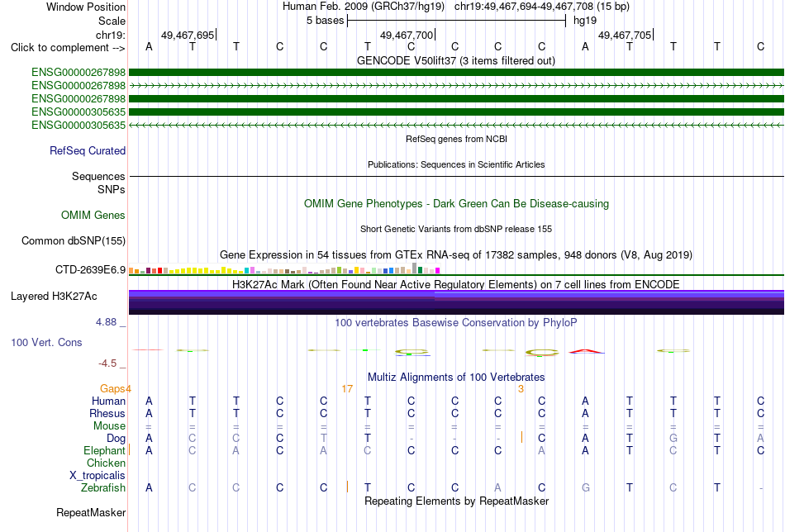Screen dimensions: 785x532
Task: Select the chr19: ruler label
Action: pyautogui.click(x=110, y=35)
